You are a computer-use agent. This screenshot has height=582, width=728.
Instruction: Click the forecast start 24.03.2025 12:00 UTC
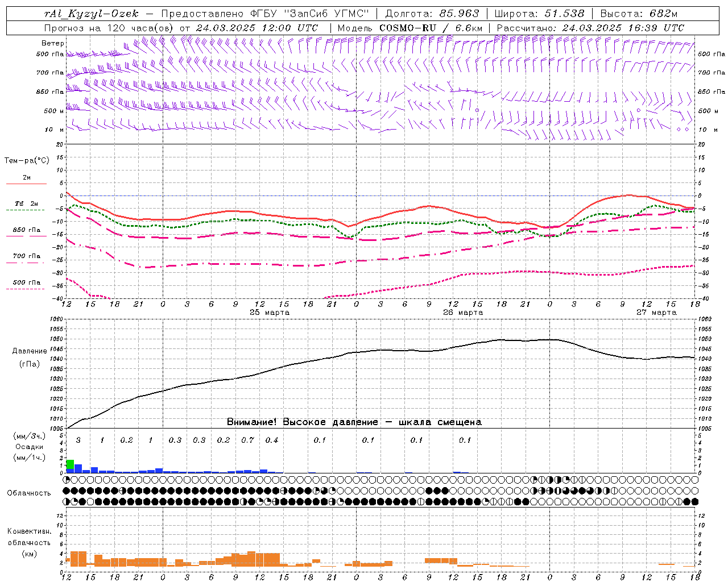pos(258,28)
